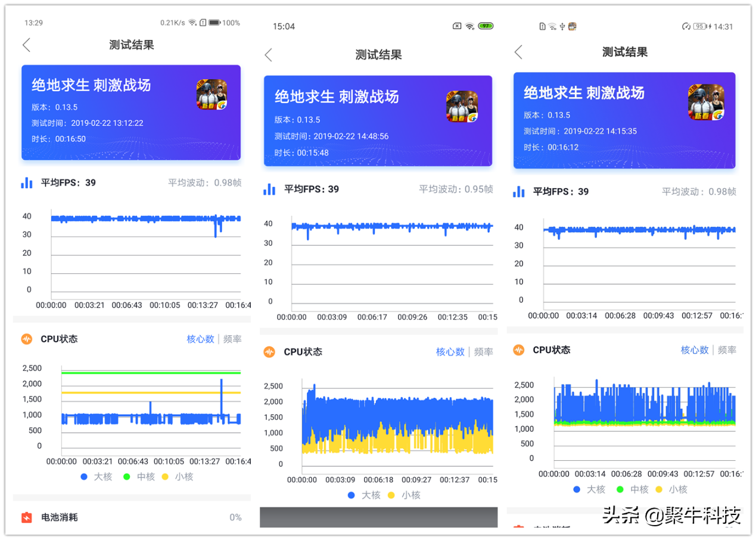Click 版本: 0.13.5 on the 00:15:48 card

(x=297, y=120)
